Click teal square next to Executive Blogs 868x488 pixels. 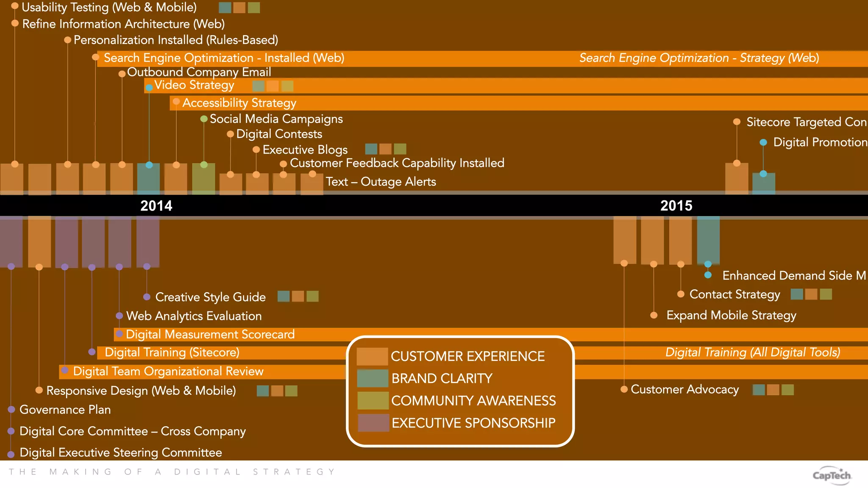click(x=371, y=149)
